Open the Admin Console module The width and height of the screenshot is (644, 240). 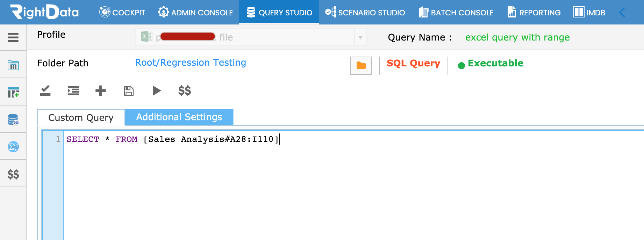pyautogui.click(x=195, y=12)
